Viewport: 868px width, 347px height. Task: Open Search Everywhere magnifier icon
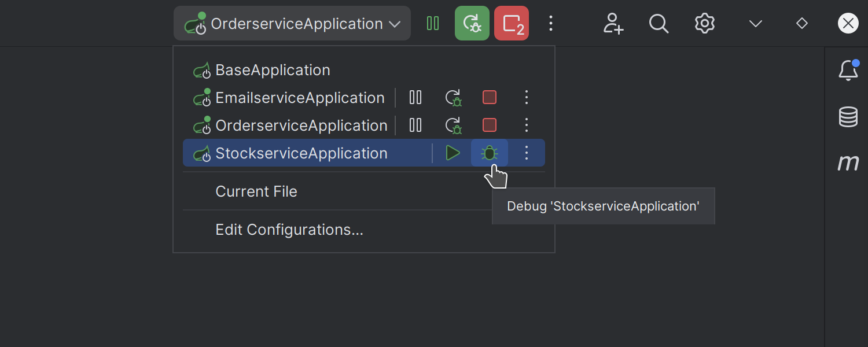click(659, 23)
